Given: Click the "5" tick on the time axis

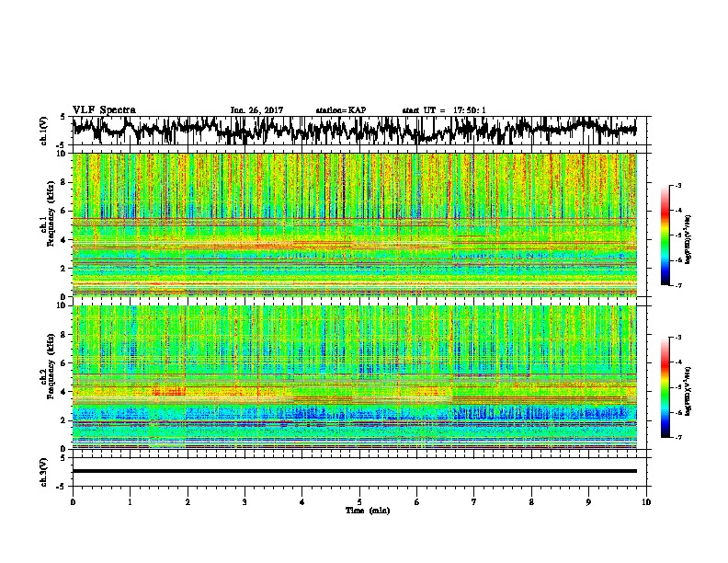Looking at the screenshot, I should pyautogui.click(x=359, y=502).
